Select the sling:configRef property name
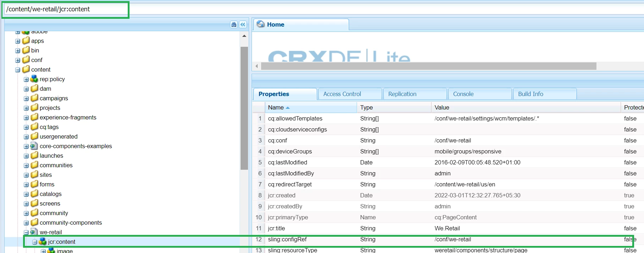The image size is (644, 253). (x=287, y=239)
